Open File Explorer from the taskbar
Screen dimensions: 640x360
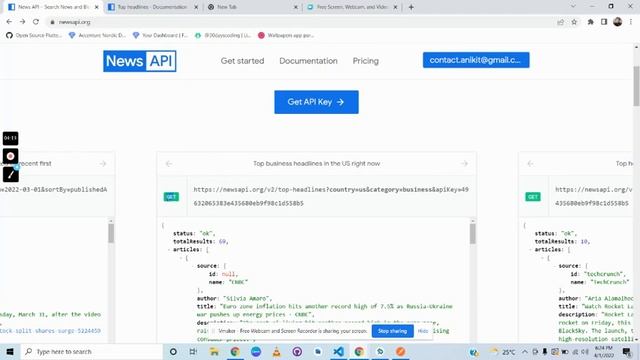[214, 351]
